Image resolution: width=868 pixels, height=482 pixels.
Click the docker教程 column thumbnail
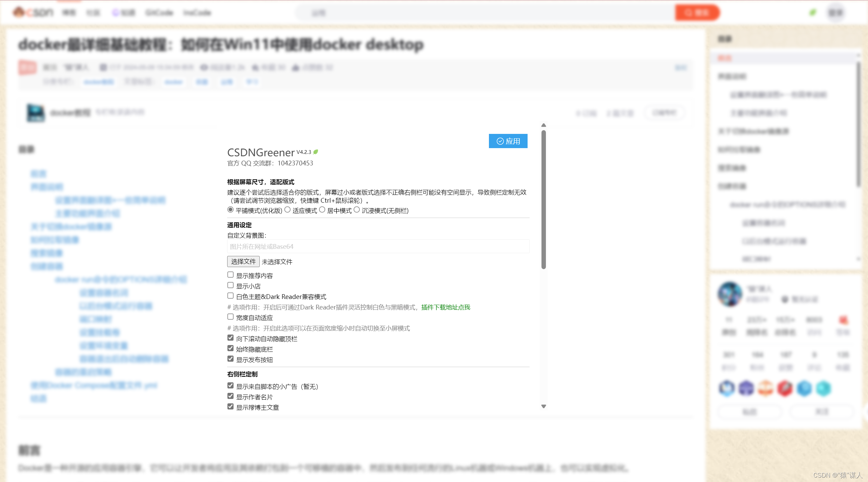pos(35,113)
